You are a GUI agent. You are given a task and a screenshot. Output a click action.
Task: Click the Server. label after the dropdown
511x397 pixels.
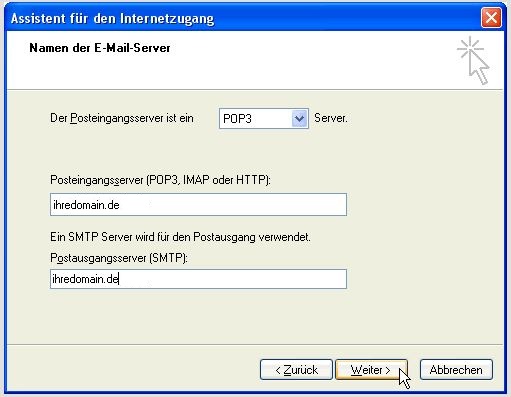pos(331,118)
